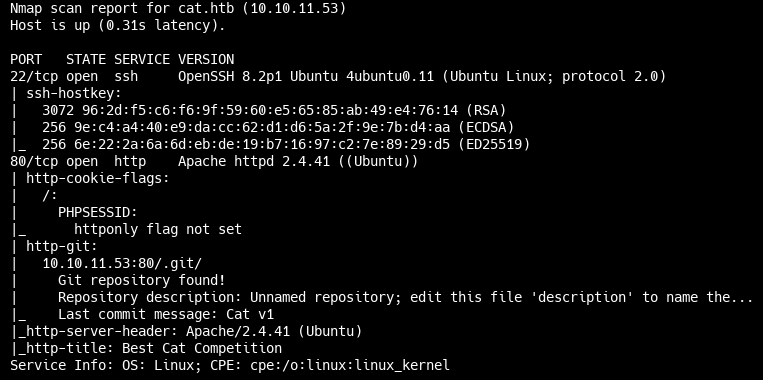Click the http-git script heading
763x380 pixels.
(62, 247)
